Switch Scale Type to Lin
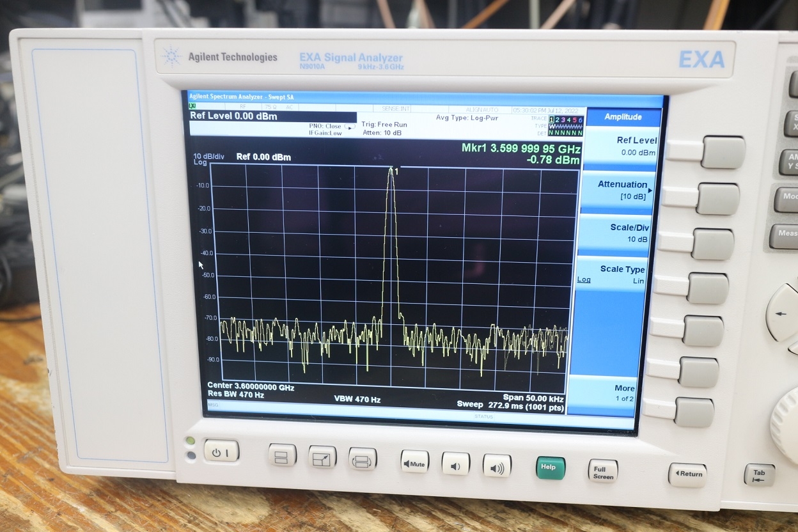 [x=638, y=281]
